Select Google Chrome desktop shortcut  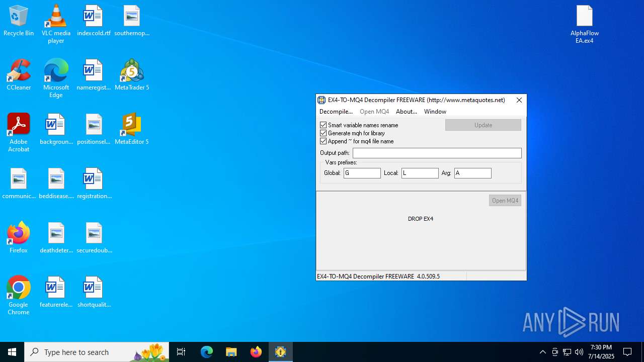[19, 296]
